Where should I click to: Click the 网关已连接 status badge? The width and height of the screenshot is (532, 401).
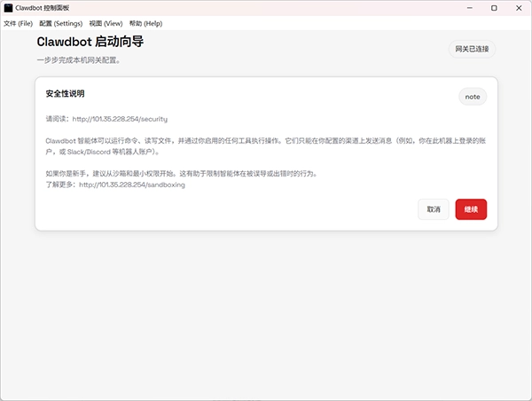tap(472, 49)
